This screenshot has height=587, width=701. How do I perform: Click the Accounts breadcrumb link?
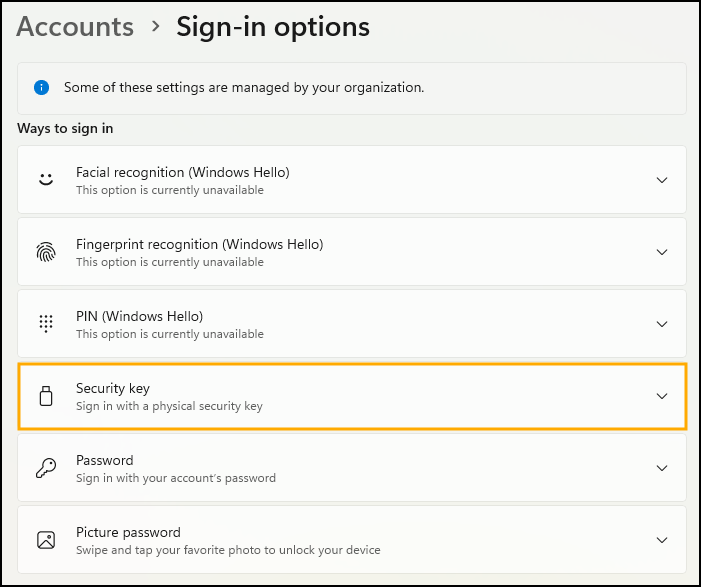(75, 27)
